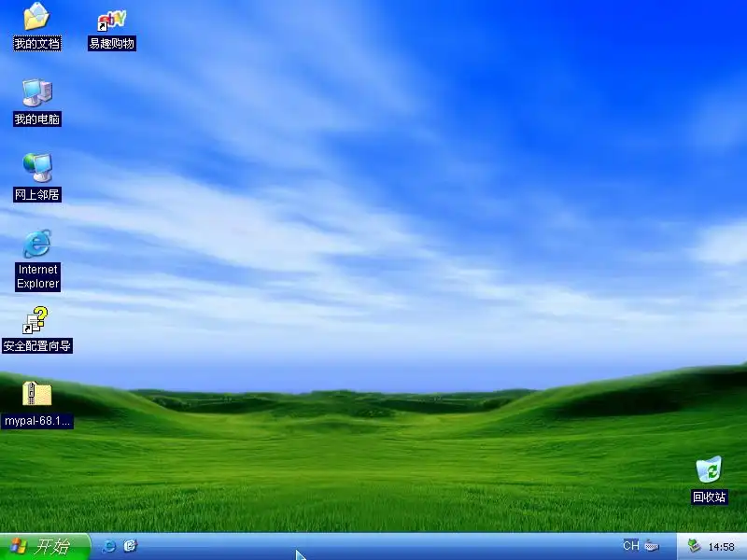Image resolution: width=747 pixels, height=560 pixels.
Task: Click the 我的电脑 icon label text
Action: point(37,119)
